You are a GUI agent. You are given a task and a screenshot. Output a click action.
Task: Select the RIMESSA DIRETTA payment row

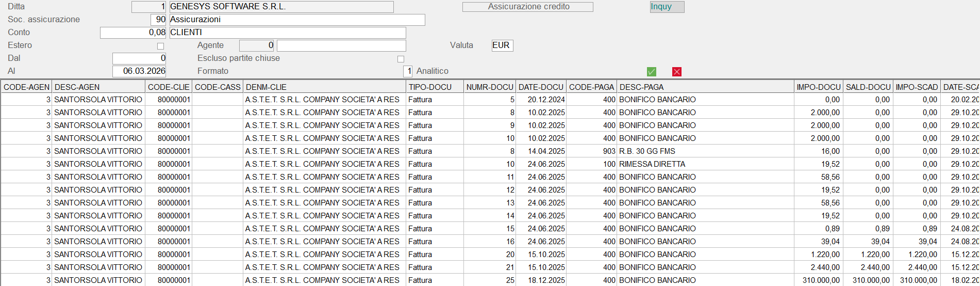[x=652, y=164]
